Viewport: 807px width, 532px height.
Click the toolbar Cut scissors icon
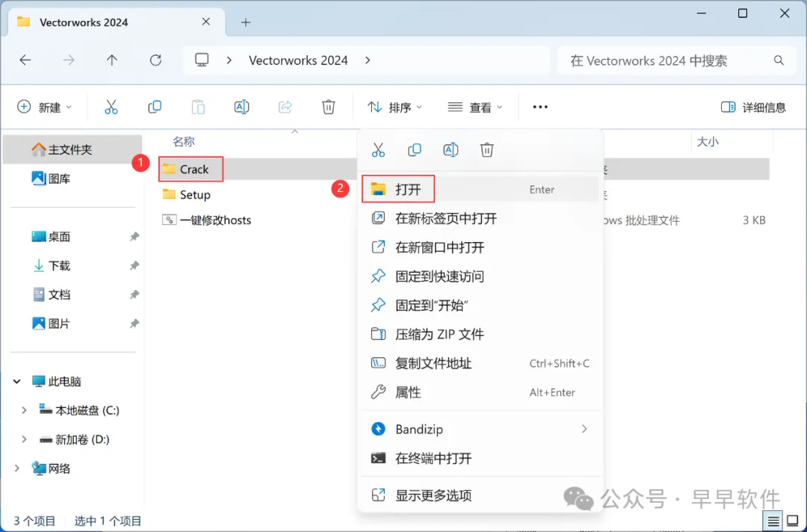(x=111, y=107)
